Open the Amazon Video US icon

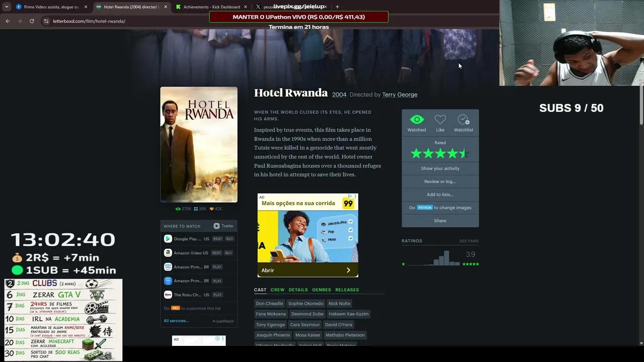[x=168, y=253]
